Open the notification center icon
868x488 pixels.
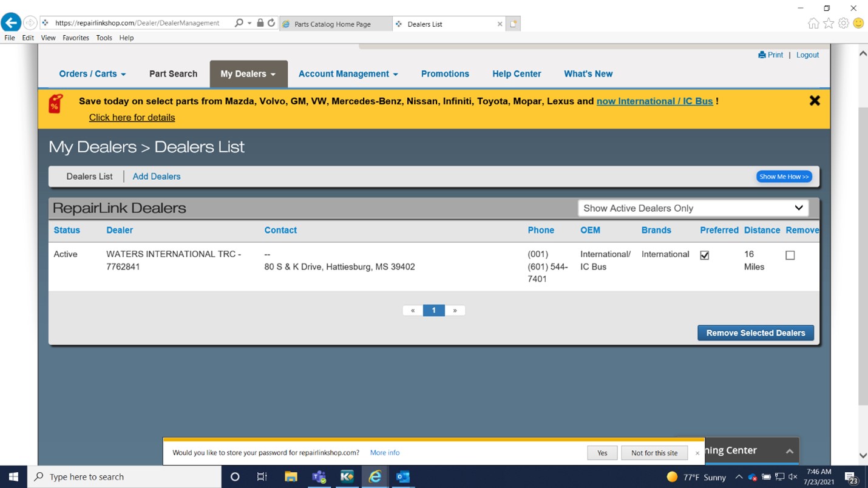point(850,477)
